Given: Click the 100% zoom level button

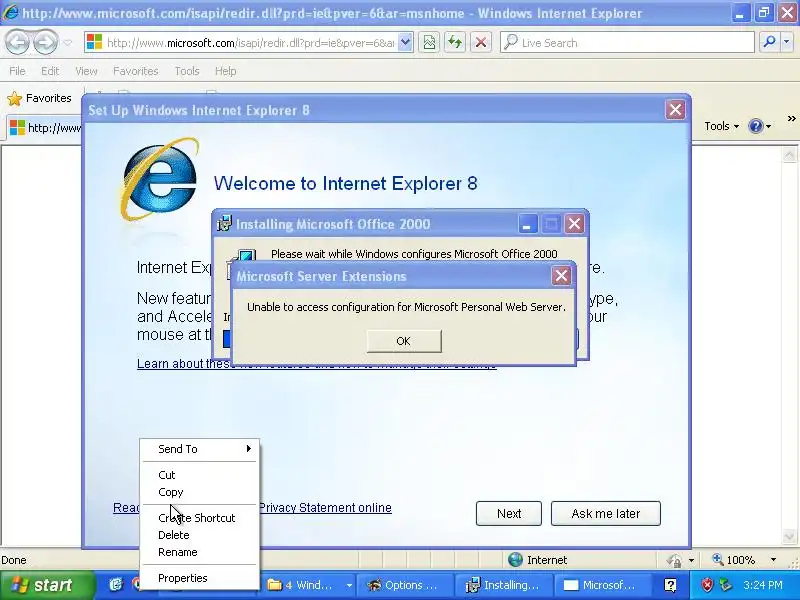Looking at the screenshot, I should click(734, 560).
